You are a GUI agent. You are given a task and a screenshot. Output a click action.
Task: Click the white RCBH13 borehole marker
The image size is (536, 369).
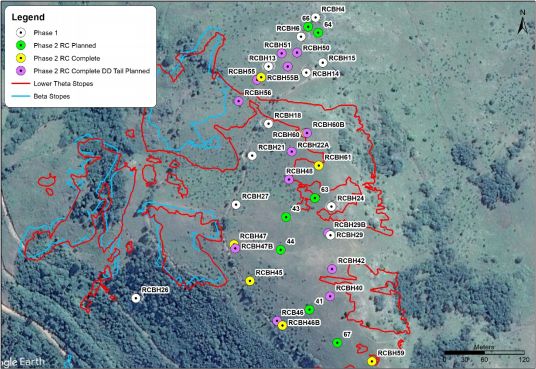coord(269,66)
